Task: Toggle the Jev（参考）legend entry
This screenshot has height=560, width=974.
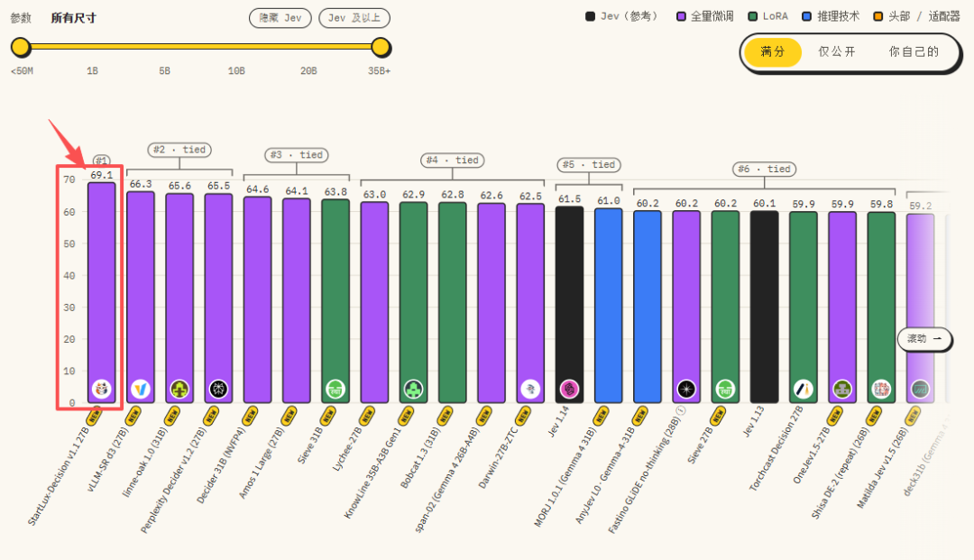Action: click(621, 16)
